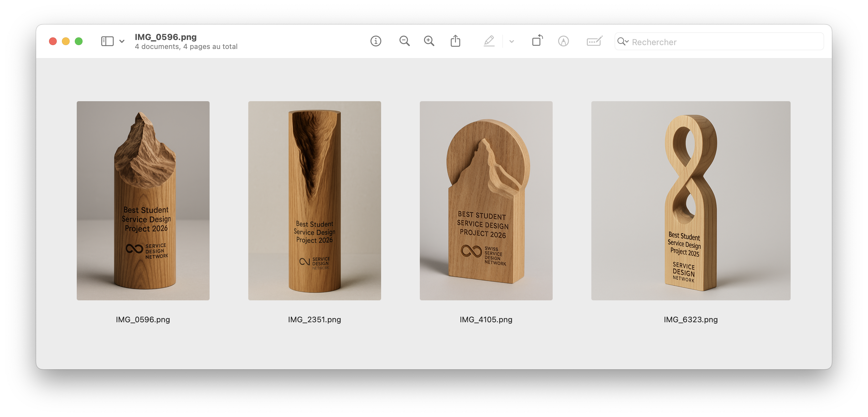The image size is (868, 417).
Task: Open the Inspector info icon
Action: (x=376, y=41)
